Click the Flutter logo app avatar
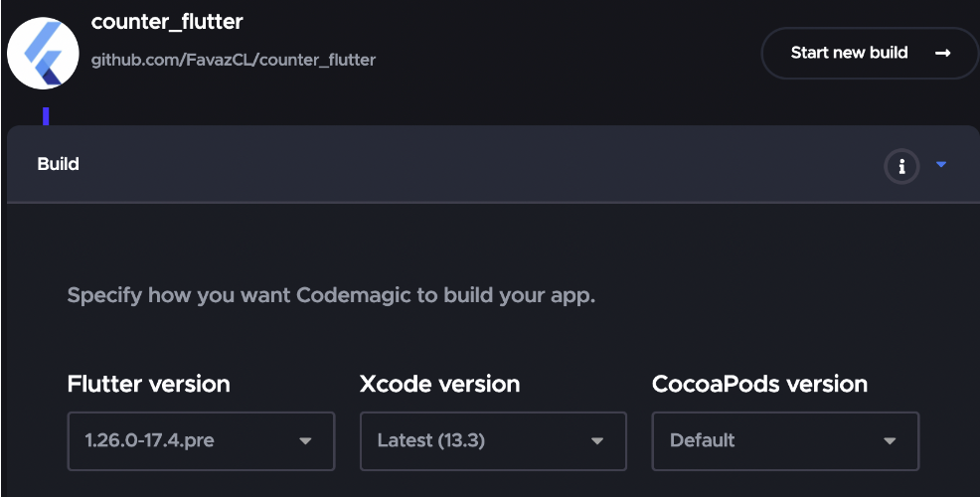The height and width of the screenshot is (497, 980). (43, 53)
